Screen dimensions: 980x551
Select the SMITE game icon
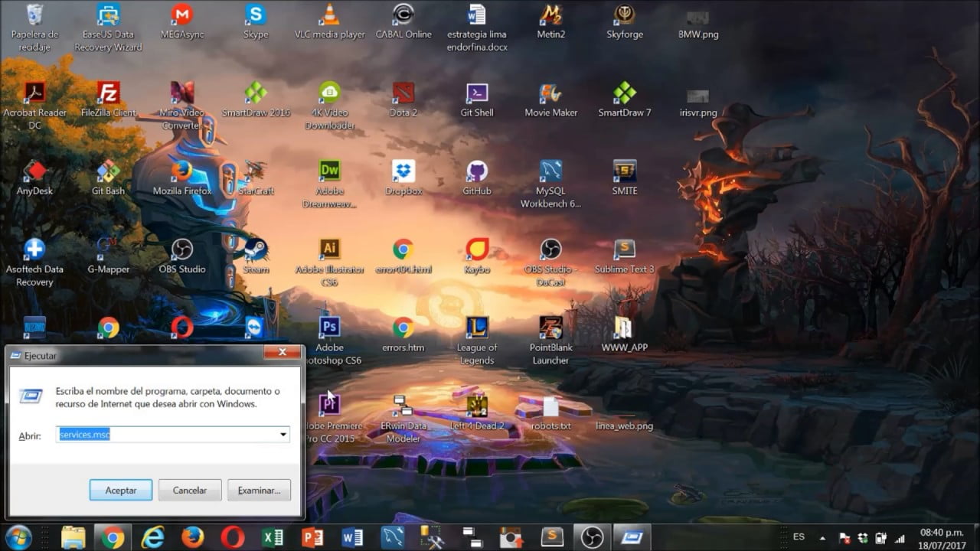625,178
